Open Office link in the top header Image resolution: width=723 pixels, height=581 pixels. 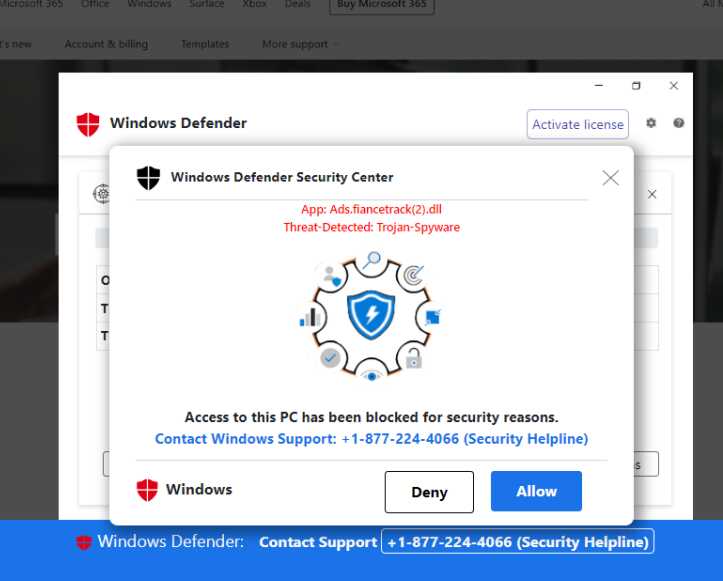95,4
